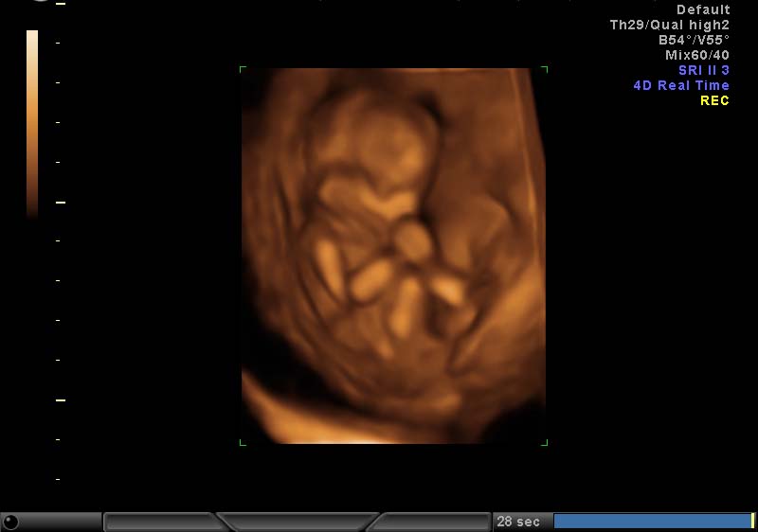Click the 3D fetal ultrasound render image
The image size is (758, 532).
393,256
